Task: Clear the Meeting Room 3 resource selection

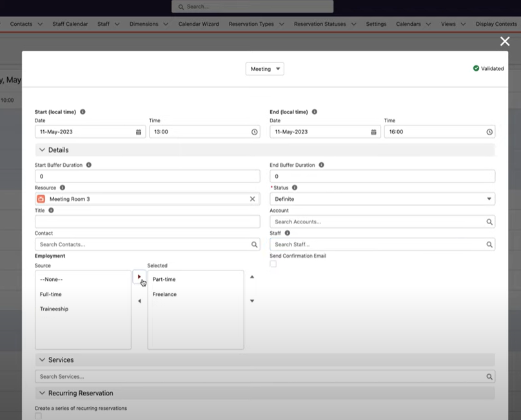Action: pos(253,199)
